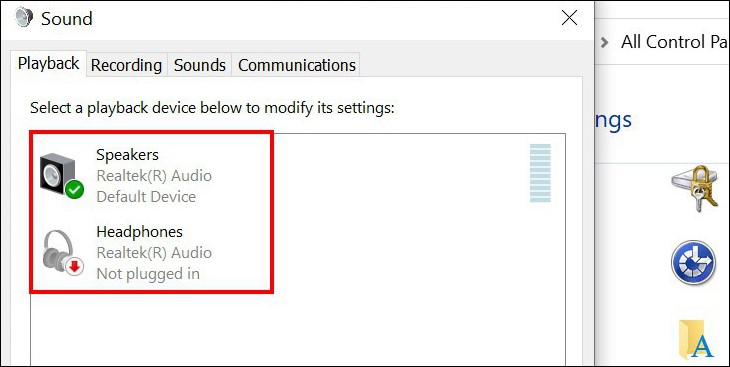This screenshot has height=367, width=730.
Task: Close the Sound dialog window
Action: click(569, 18)
